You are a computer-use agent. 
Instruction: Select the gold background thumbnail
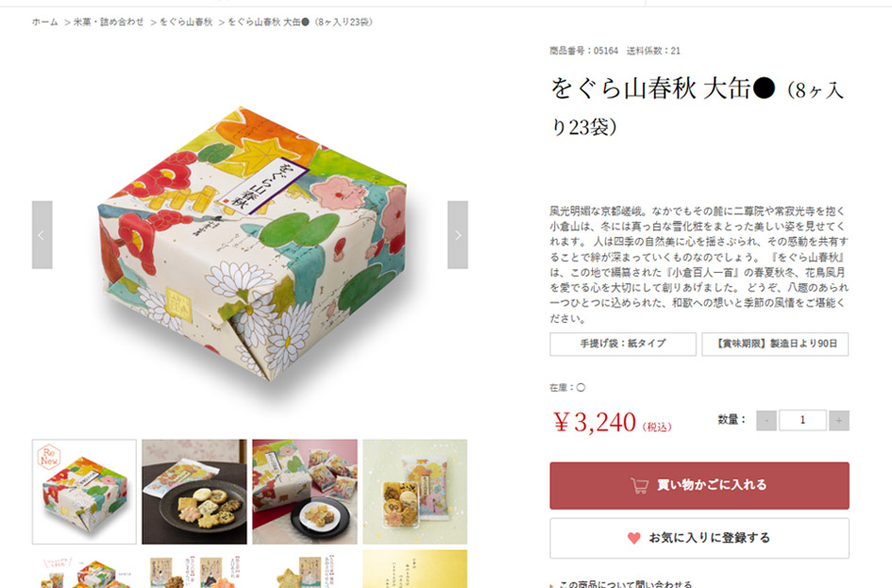414,569
